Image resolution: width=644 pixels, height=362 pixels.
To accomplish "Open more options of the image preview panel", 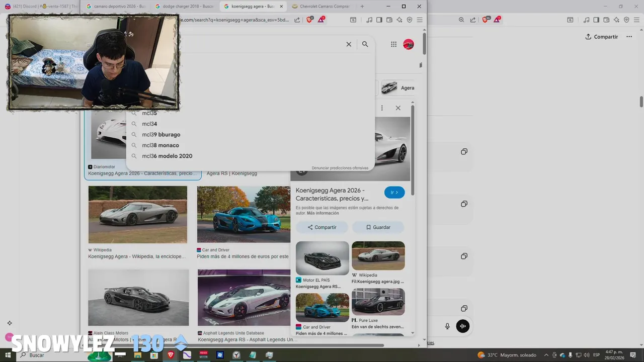I will pos(382,108).
